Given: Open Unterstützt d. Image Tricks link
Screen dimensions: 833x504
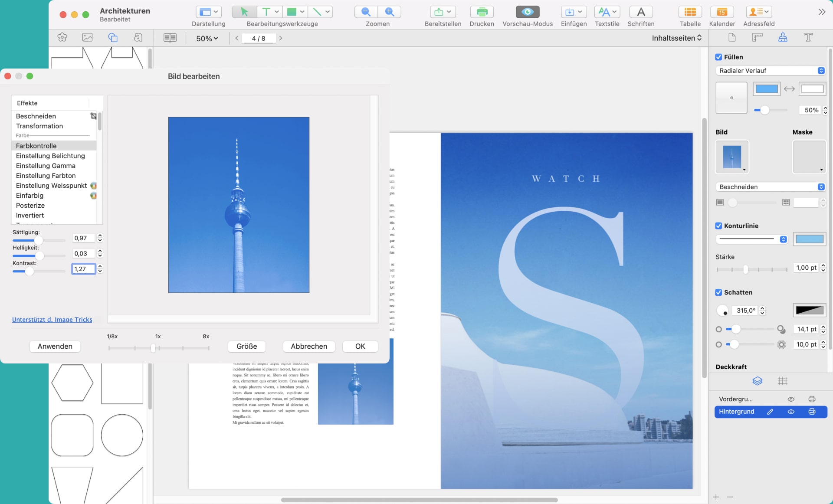Looking at the screenshot, I should click(x=52, y=319).
